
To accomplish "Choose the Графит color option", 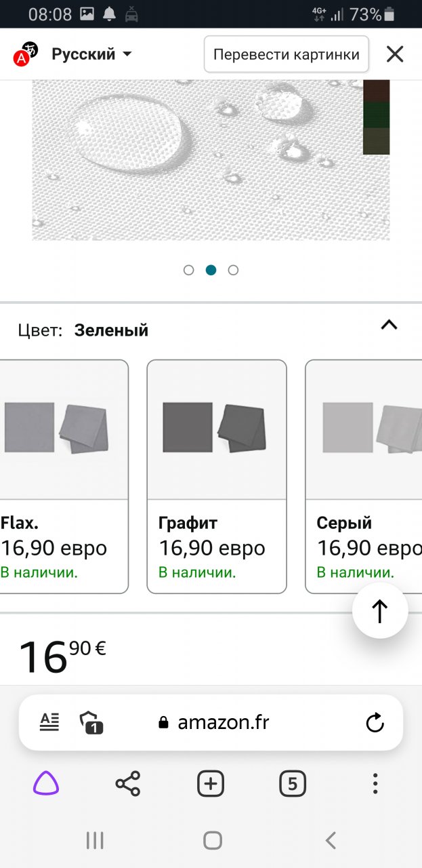I will point(217,476).
